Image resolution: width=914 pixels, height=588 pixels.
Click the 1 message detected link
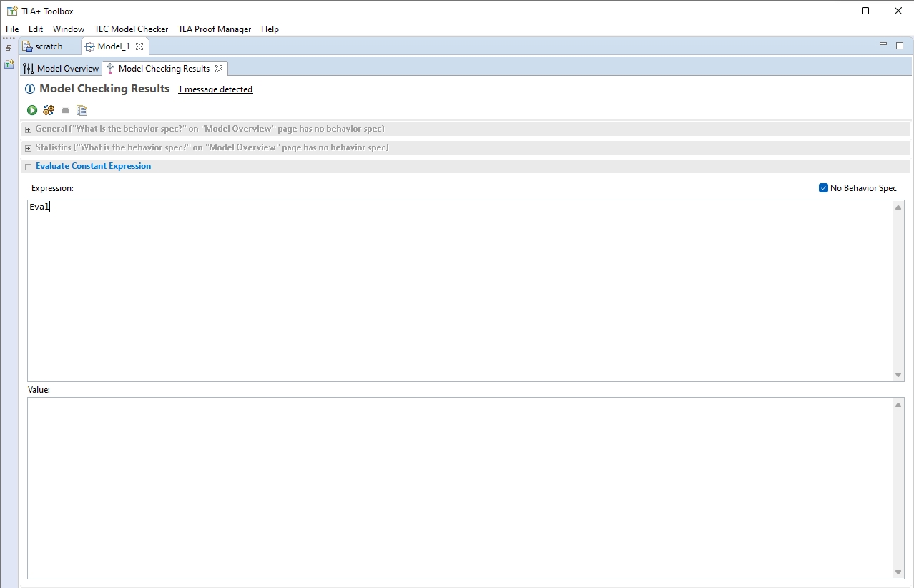click(x=215, y=89)
